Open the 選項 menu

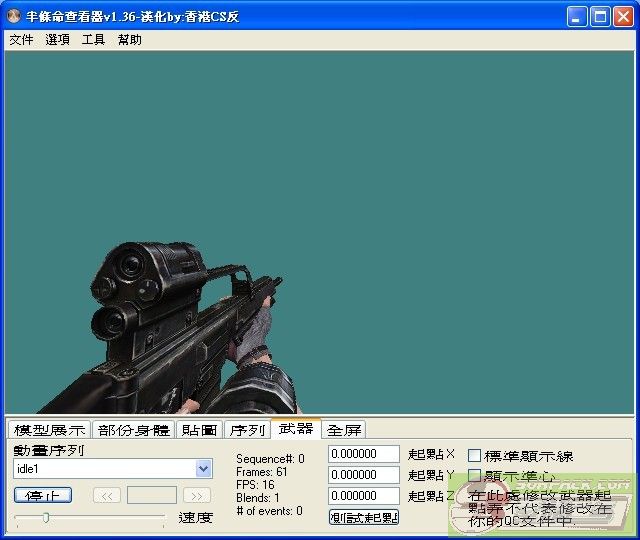pyautogui.click(x=57, y=40)
